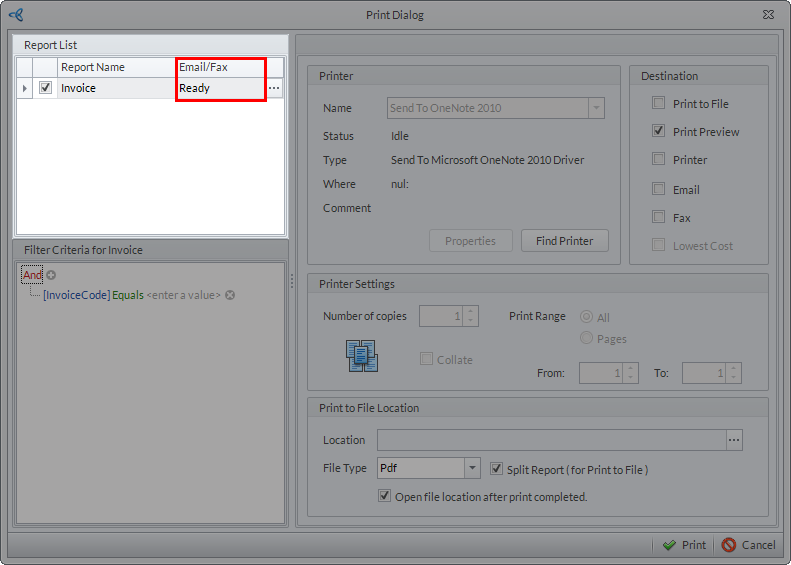791x565 pixels.
Task: Enable the Print to File option
Action: (658, 103)
